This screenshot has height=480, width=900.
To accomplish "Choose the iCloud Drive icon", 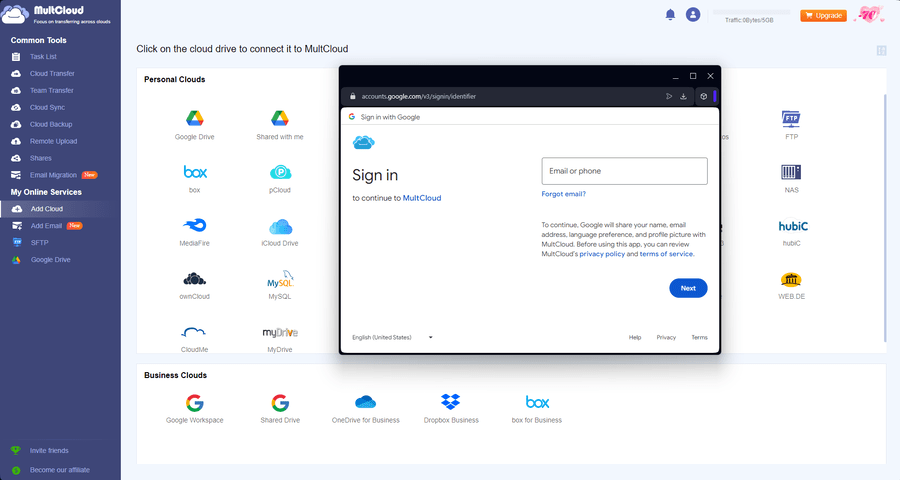I will click(x=280, y=231).
